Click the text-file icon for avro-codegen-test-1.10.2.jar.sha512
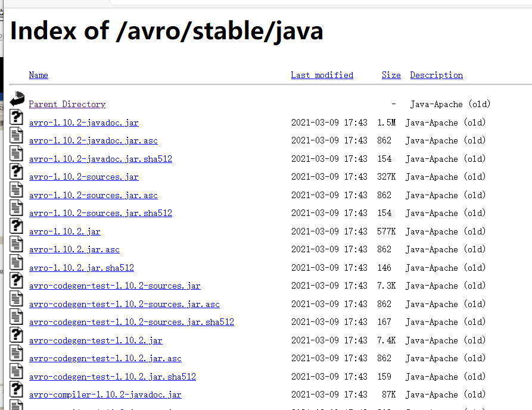Screen dimensions: 532x410 16,371
